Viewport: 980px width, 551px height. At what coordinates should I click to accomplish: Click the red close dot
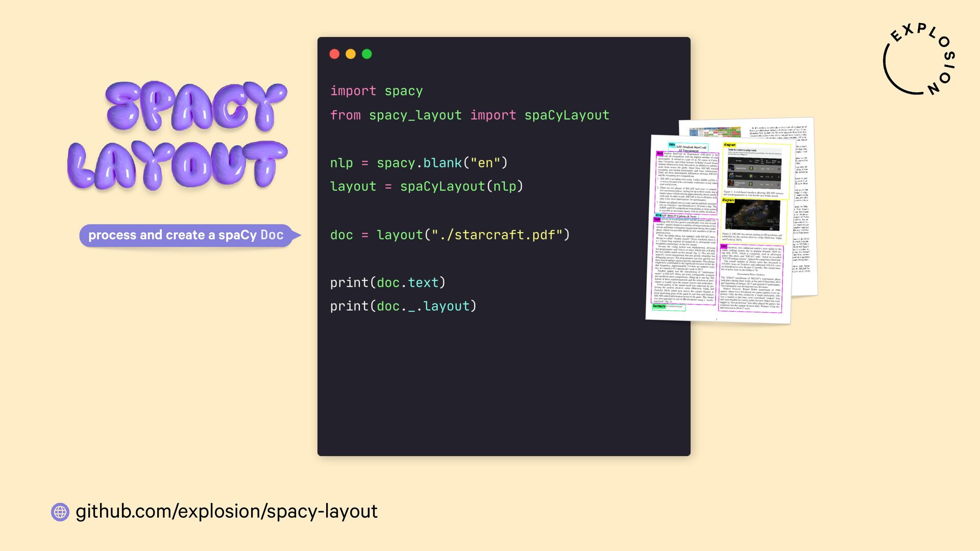click(x=334, y=54)
